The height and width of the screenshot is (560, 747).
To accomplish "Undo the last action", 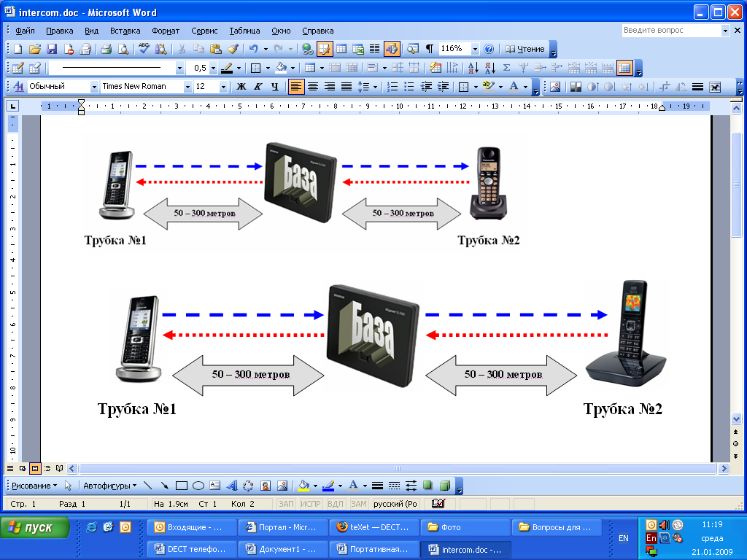I will 253,49.
